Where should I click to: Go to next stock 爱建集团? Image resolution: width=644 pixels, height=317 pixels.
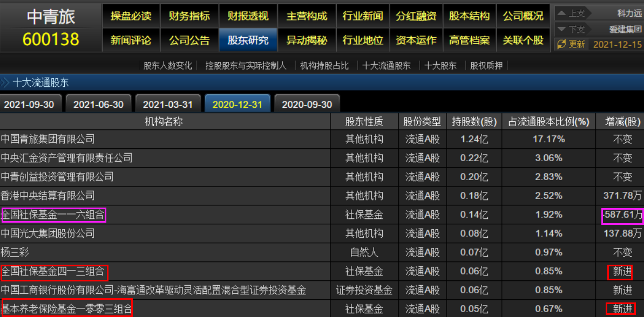625,29
